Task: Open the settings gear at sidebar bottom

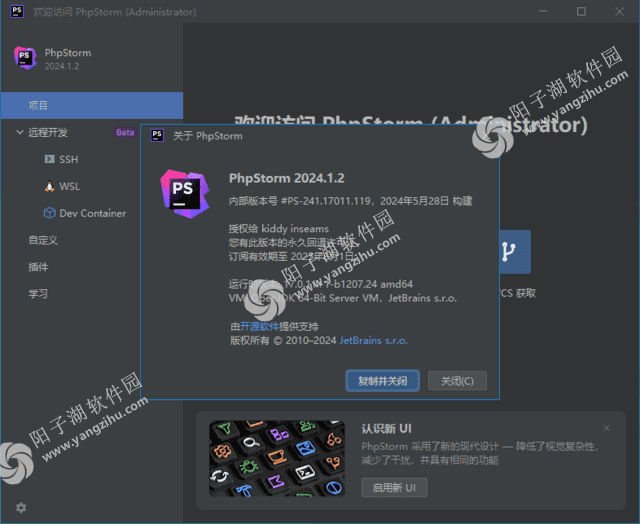Action: click(21, 507)
